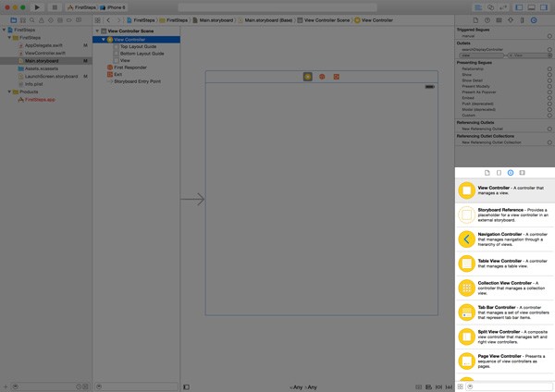
Task: Show the Size inspector
Action: [522, 20]
